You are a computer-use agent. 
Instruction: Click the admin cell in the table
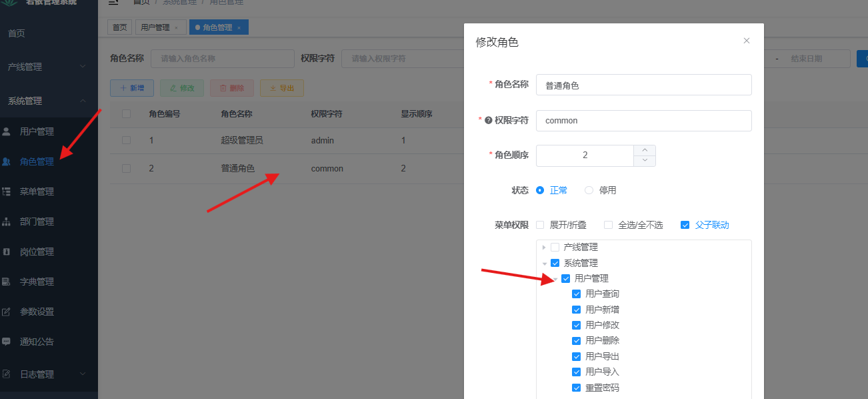click(323, 140)
